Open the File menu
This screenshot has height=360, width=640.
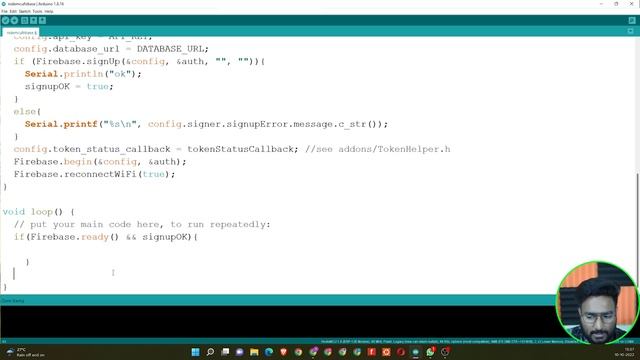click(4, 11)
